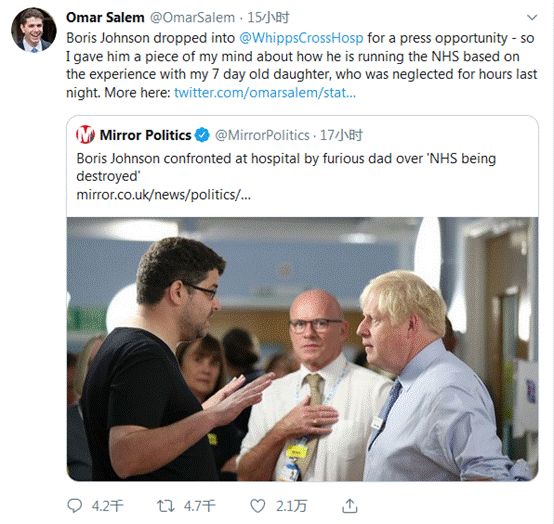Open the quoted tweet headline text
Viewport: 554px width, 524px height.
click(x=286, y=167)
